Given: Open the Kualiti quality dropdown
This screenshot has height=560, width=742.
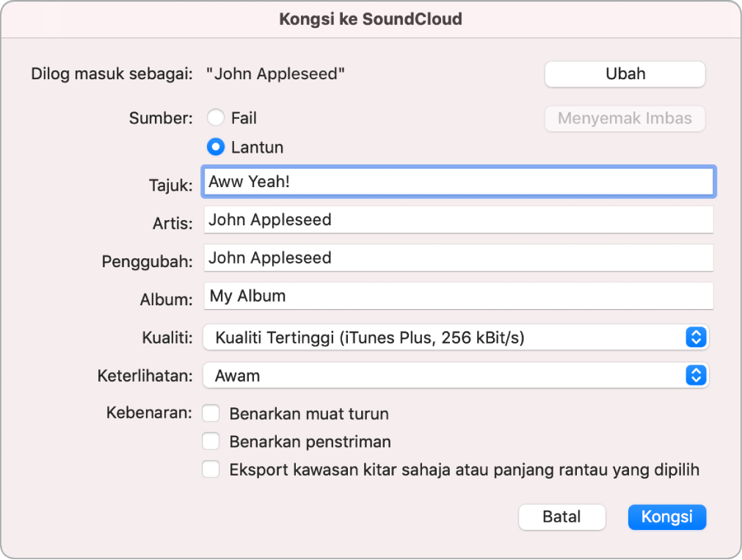Looking at the screenshot, I should (x=457, y=337).
